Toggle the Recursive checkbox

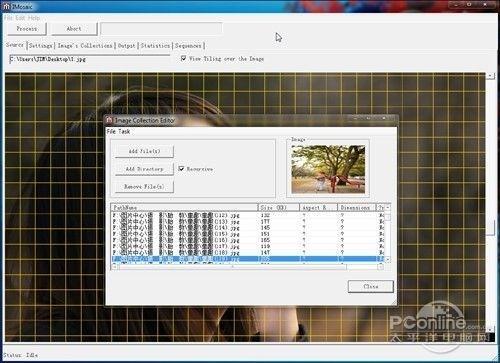[181, 169]
